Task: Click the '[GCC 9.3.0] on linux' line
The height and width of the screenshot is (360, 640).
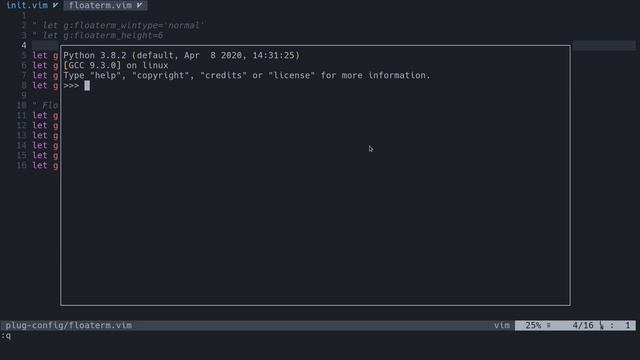Action: tap(116, 65)
